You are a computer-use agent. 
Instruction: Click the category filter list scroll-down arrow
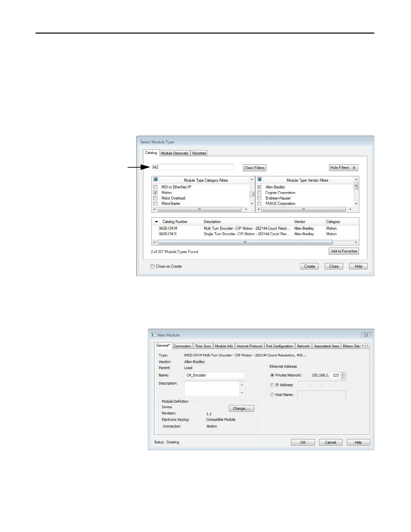point(252,204)
